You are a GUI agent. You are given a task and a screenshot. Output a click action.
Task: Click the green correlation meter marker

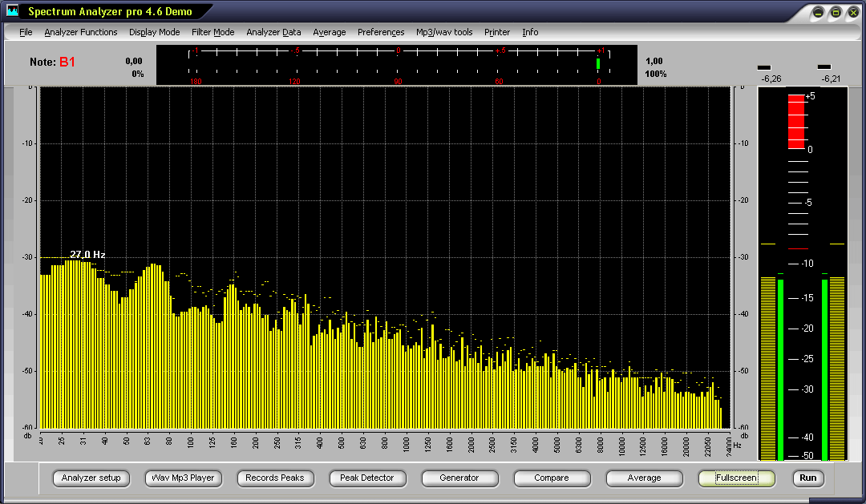(597, 63)
